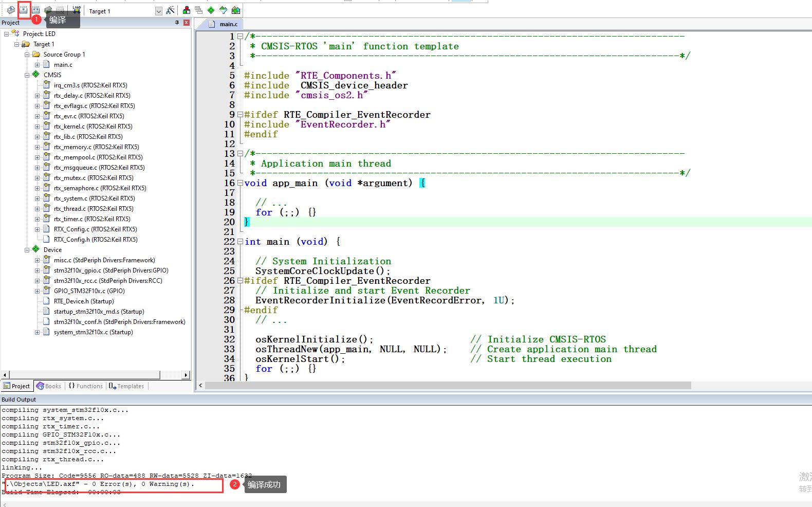
Task: Select rtx_lib.c file in tree
Action: click(x=88, y=137)
